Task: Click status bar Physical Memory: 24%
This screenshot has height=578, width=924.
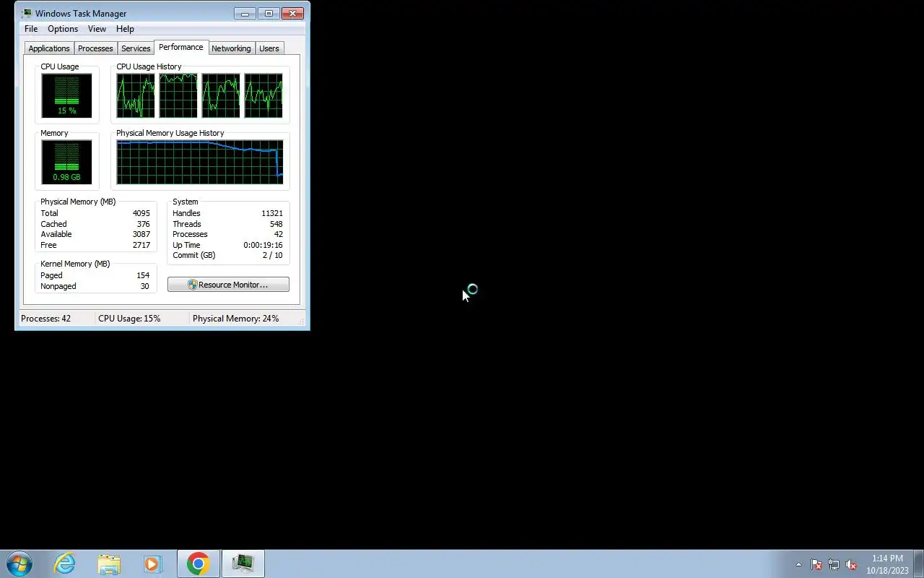Action: pyautogui.click(x=235, y=319)
